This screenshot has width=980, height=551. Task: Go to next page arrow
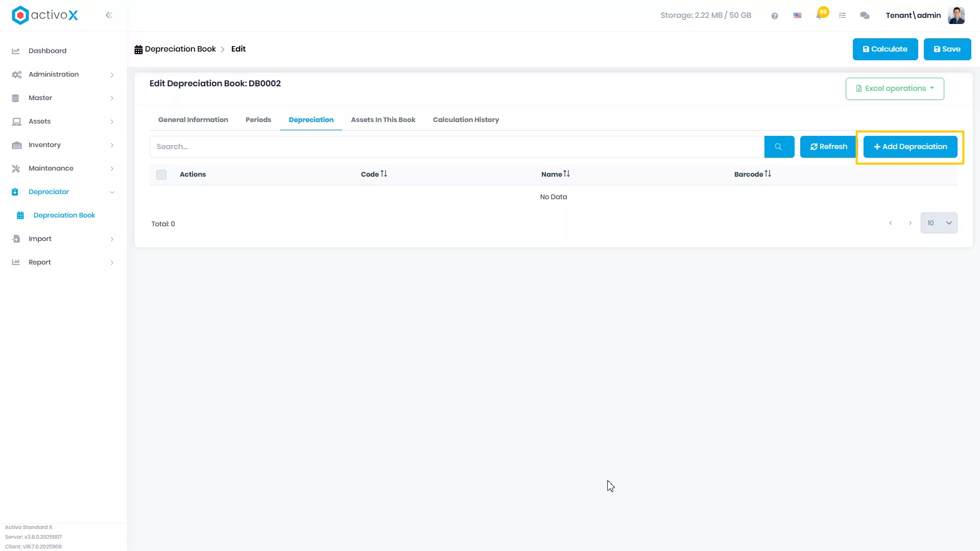tap(910, 223)
